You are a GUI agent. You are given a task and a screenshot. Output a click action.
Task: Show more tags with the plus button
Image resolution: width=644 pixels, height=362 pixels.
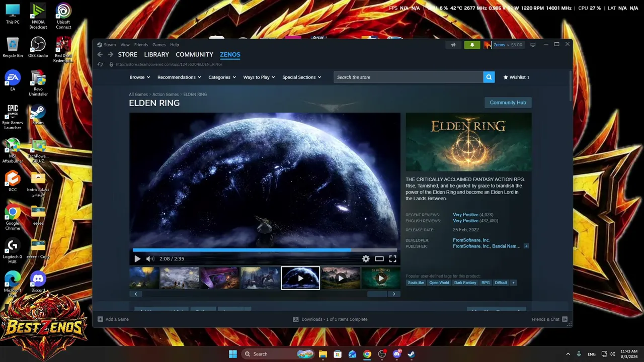pyautogui.click(x=513, y=283)
